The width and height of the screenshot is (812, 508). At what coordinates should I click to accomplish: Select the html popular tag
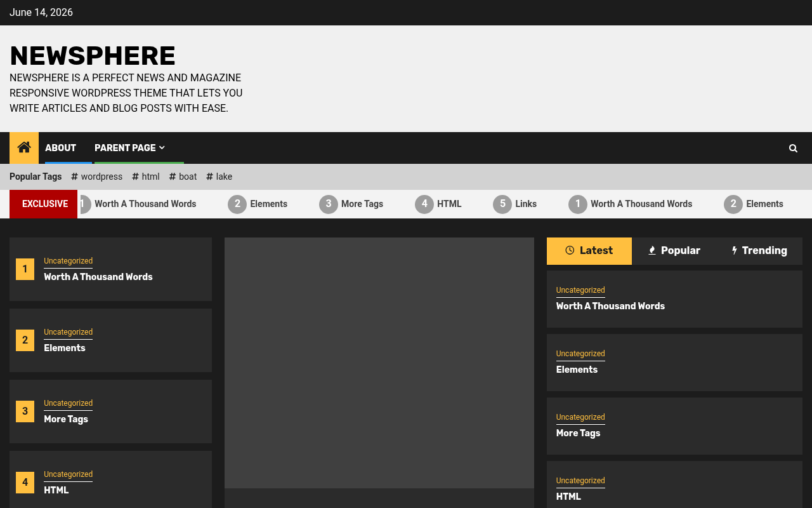coord(146,177)
